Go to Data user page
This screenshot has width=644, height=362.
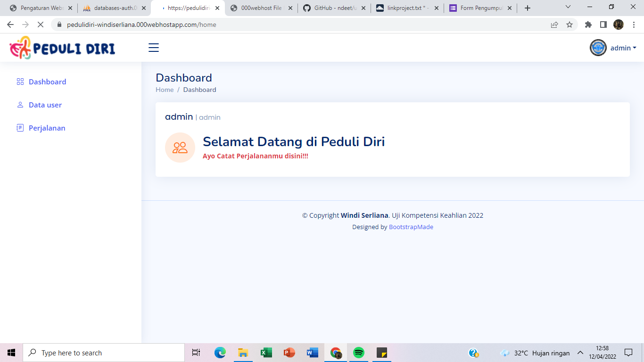[45, 105]
